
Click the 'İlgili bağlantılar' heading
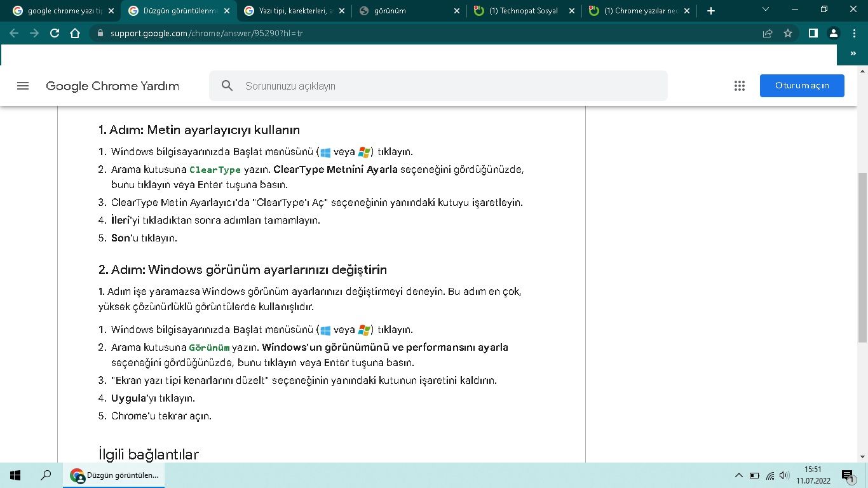click(x=149, y=454)
